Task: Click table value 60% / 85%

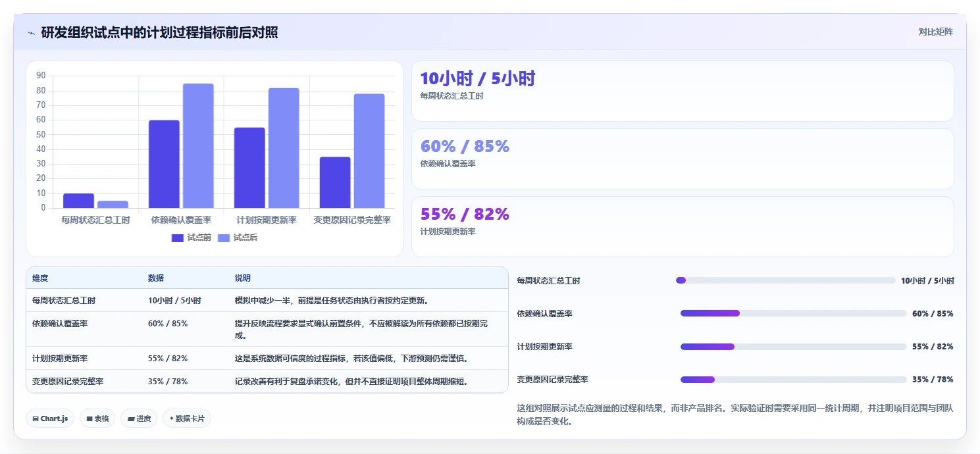Action: (x=168, y=324)
